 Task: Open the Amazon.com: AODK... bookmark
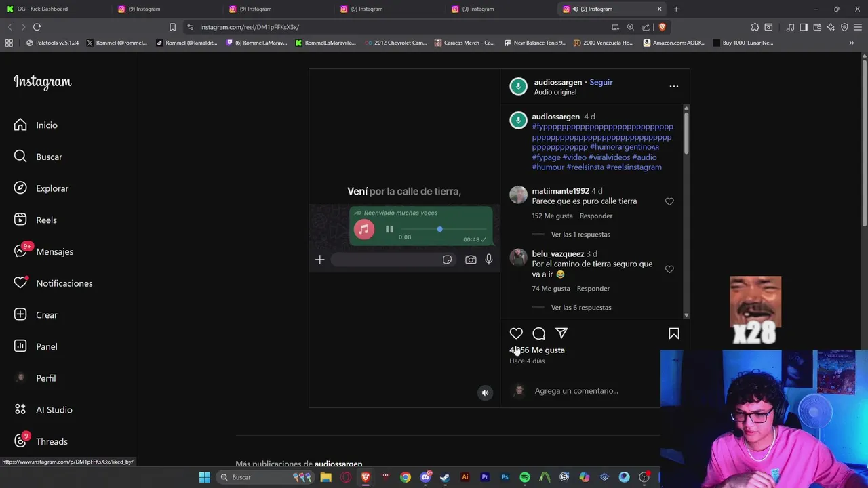pyautogui.click(x=675, y=43)
